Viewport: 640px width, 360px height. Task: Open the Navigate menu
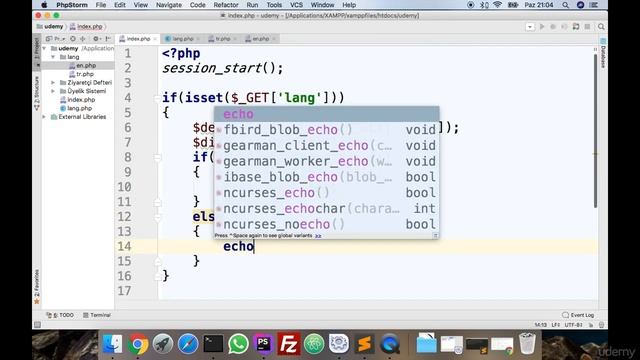[x=169, y=5]
